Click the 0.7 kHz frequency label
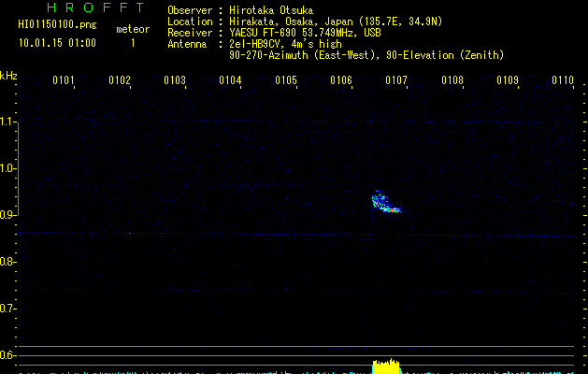 coord(7,309)
